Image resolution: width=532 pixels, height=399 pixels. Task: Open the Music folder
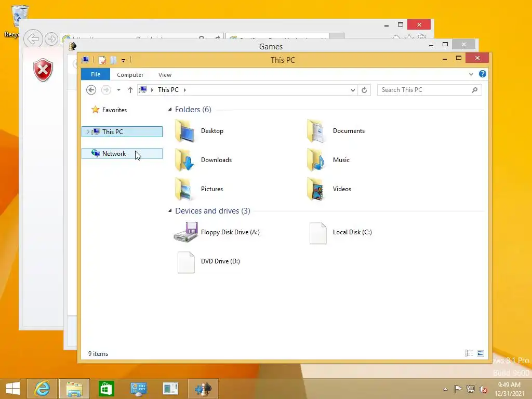328,160
